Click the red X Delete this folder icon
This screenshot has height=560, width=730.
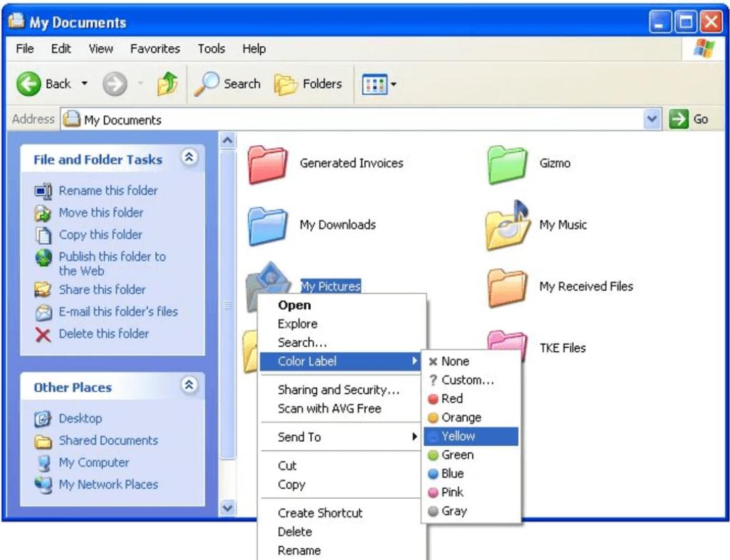pos(41,334)
